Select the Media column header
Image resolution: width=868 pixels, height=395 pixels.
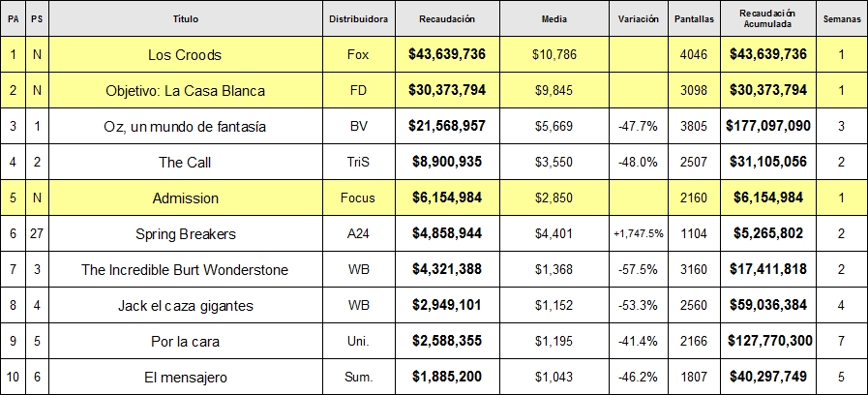point(554,19)
